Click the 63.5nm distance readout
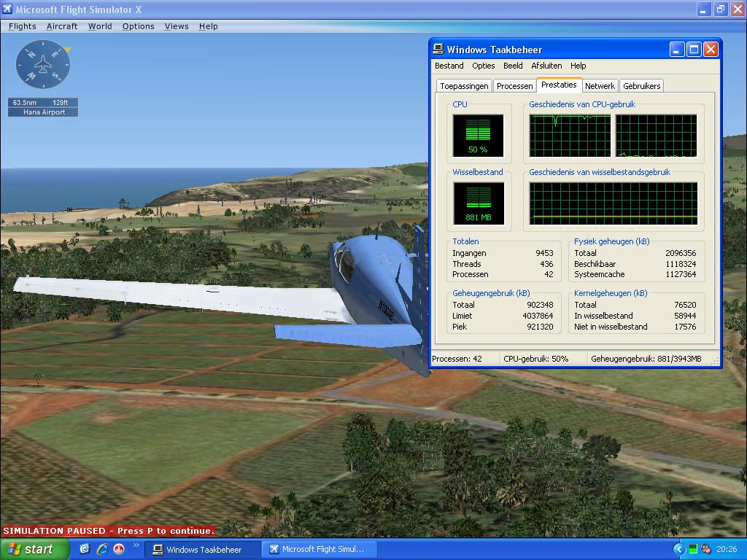 [x=25, y=102]
